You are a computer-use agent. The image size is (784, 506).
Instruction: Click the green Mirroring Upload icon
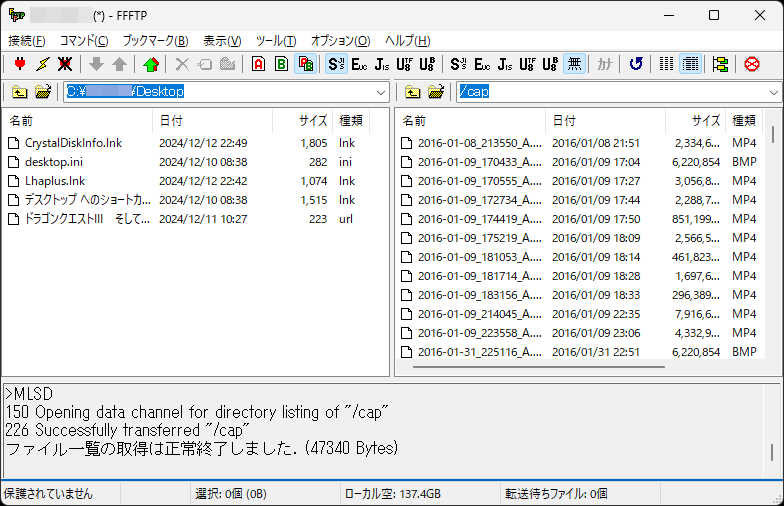click(150, 64)
